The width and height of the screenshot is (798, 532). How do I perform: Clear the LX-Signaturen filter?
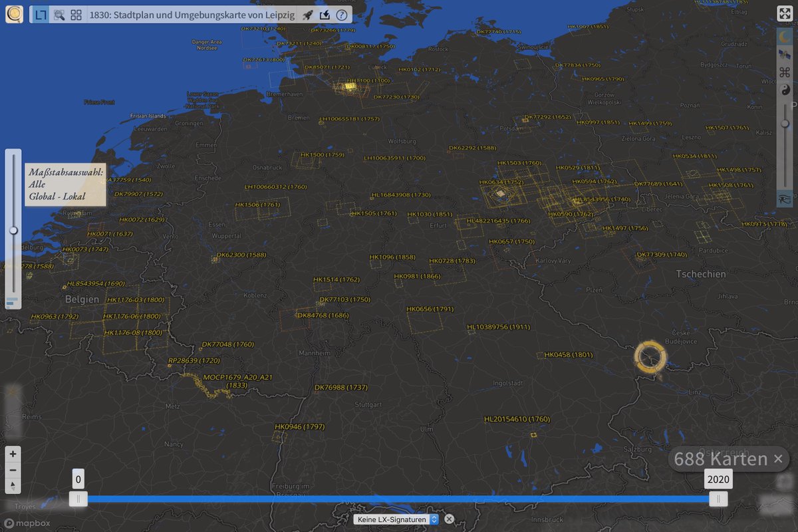coord(449,519)
